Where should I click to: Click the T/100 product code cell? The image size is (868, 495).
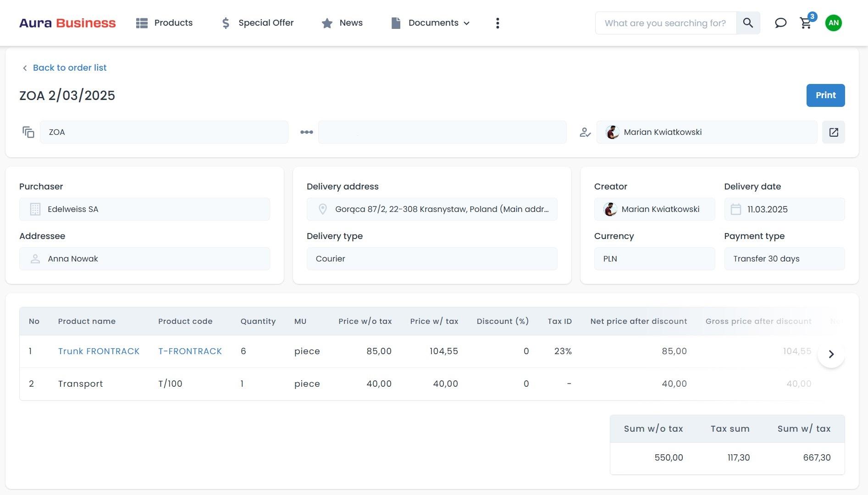[170, 384]
